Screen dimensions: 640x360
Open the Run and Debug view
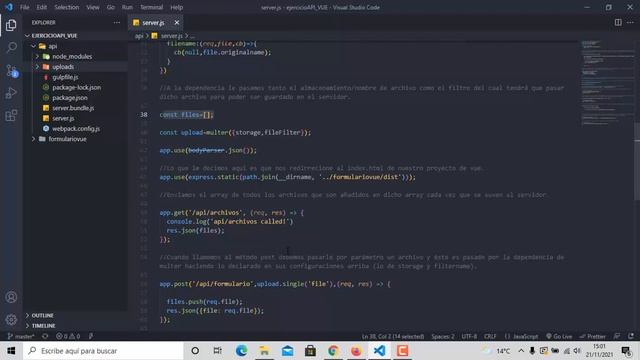(x=11, y=93)
